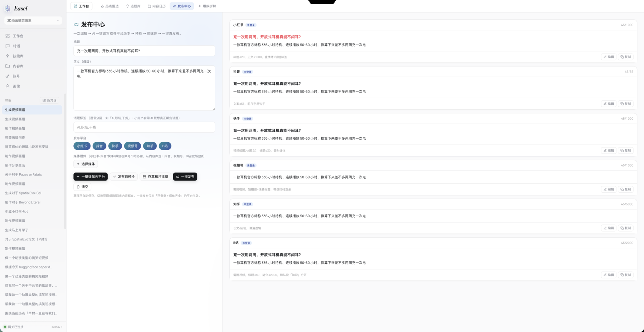The width and height of the screenshot is (644, 332).
Task: Click the 清空 trash button
Action: click(82, 187)
